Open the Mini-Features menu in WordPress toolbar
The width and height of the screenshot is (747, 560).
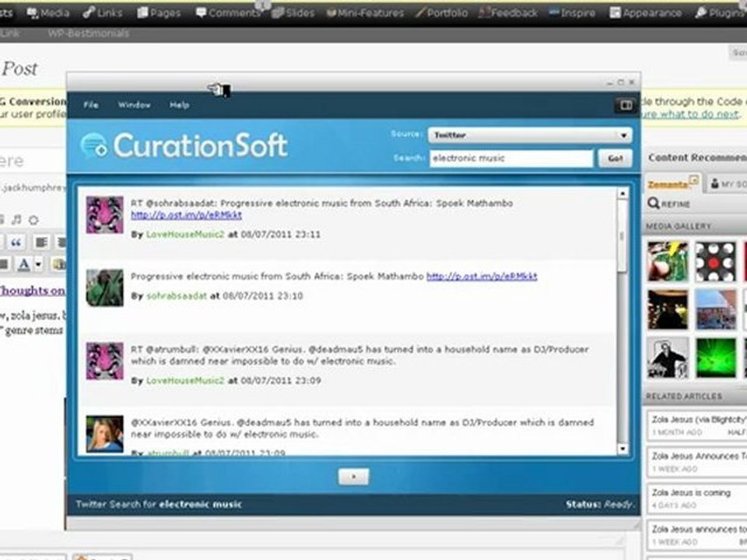(x=365, y=13)
